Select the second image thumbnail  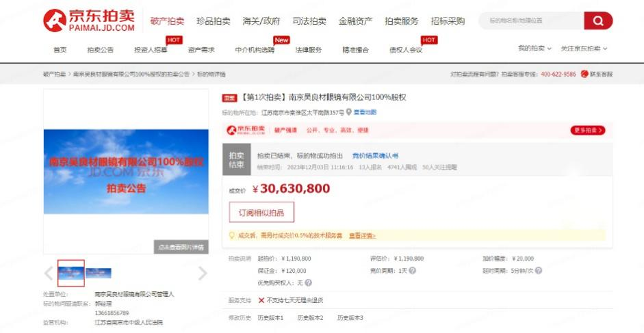click(99, 273)
